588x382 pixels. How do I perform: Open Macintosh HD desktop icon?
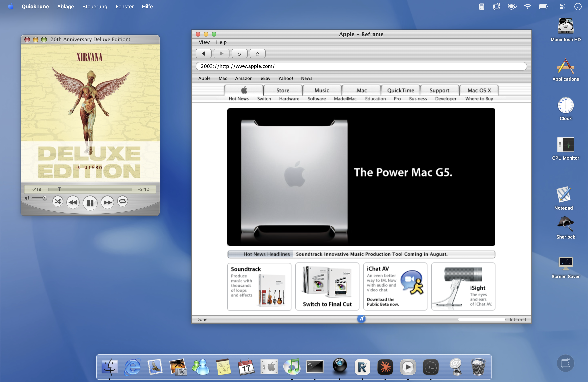(566, 30)
